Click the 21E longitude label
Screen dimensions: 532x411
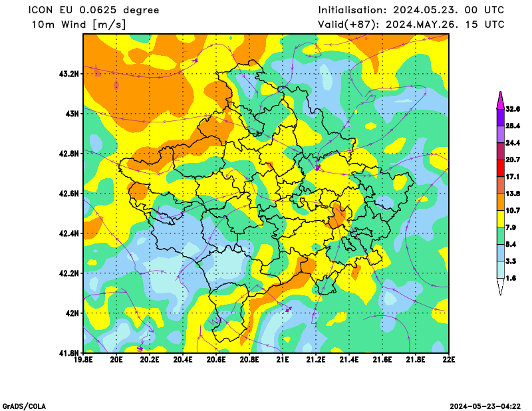pyautogui.click(x=283, y=359)
